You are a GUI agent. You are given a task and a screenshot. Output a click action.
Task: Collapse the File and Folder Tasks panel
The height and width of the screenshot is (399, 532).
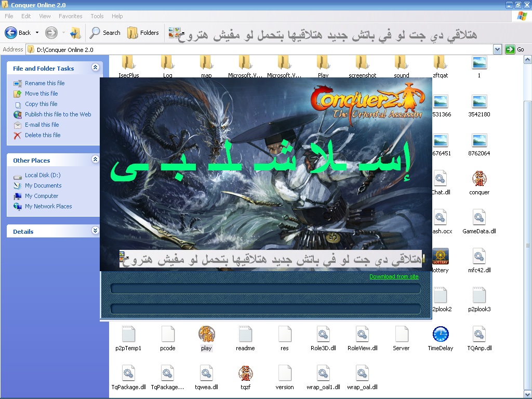click(96, 68)
